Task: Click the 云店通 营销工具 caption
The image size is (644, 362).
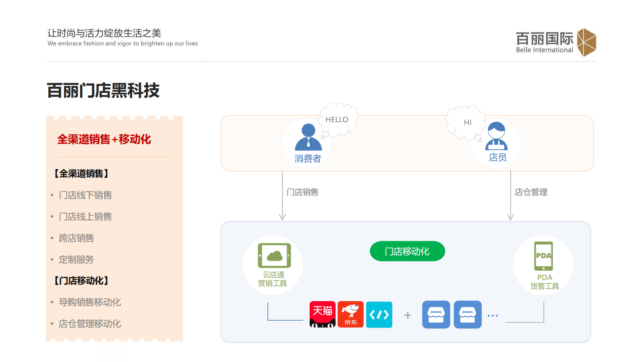Action: point(273,279)
